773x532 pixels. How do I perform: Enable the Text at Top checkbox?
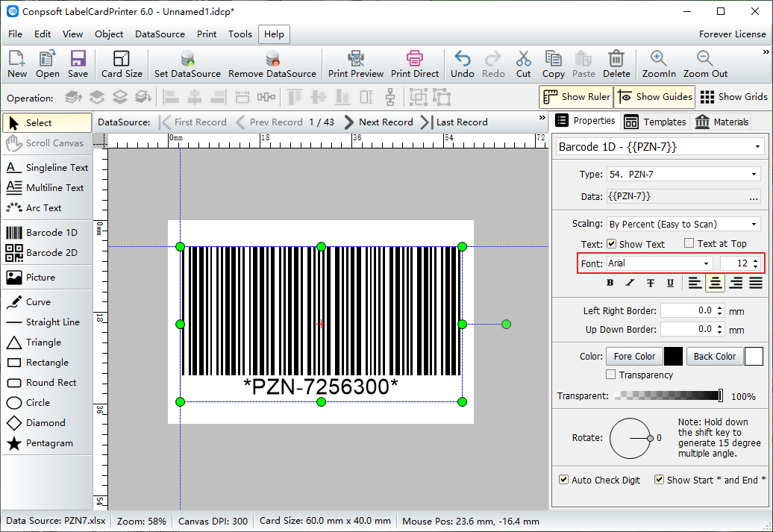click(x=689, y=243)
